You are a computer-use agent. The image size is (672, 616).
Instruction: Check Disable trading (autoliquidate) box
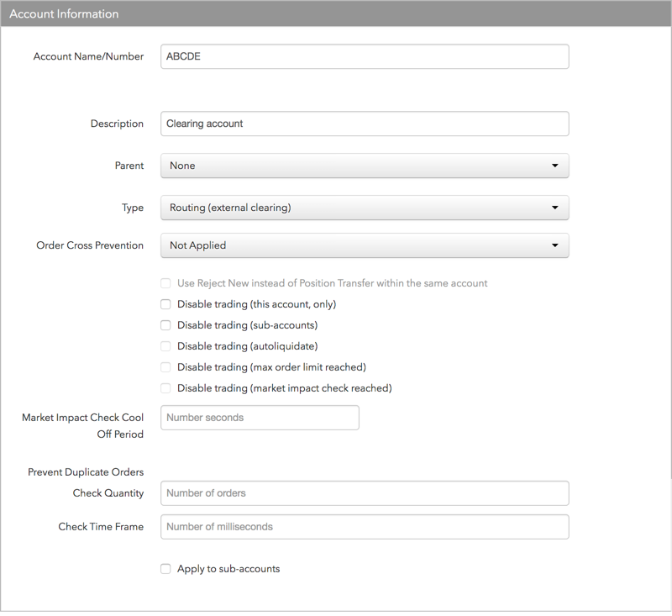coord(165,346)
